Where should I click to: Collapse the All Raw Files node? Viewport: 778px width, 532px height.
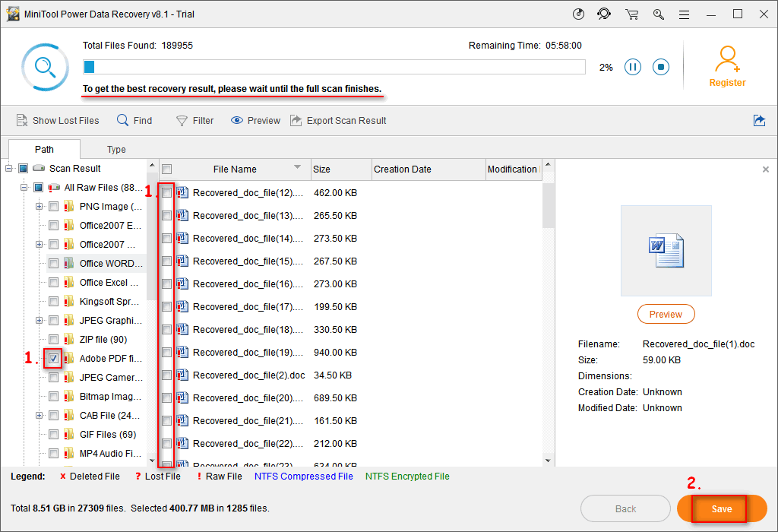pos(24,188)
